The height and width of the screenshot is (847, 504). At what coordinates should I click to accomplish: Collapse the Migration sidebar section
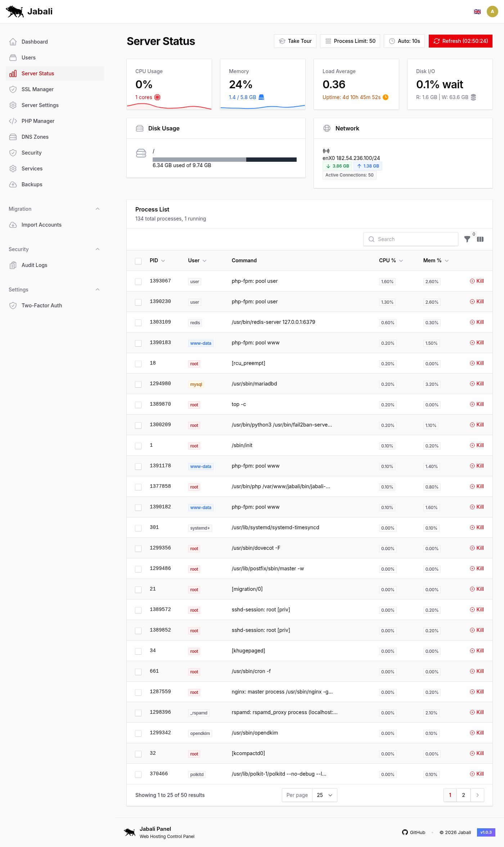[x=98, y=209]
